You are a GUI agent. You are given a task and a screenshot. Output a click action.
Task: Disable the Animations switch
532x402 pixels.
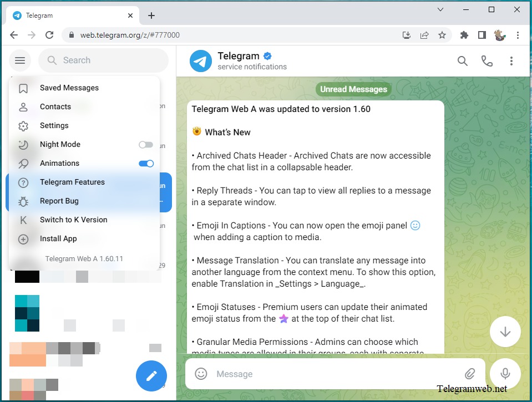point(146,164)
